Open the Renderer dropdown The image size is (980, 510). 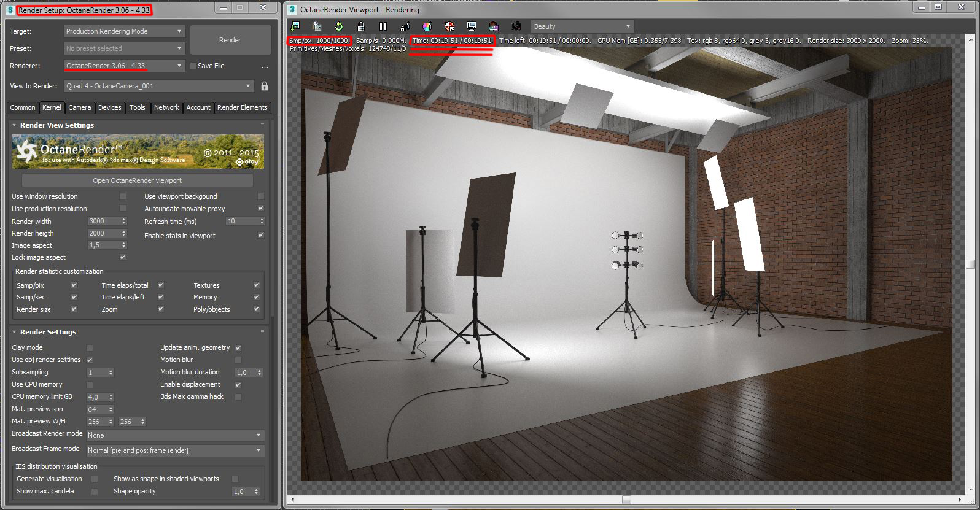[124, 66]
